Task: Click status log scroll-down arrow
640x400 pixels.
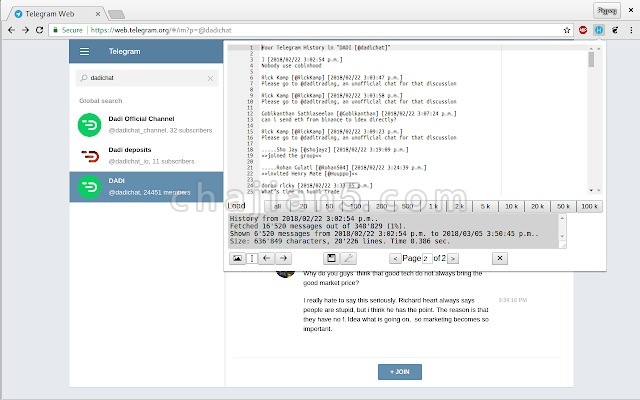Action: [x=562, y=236]
